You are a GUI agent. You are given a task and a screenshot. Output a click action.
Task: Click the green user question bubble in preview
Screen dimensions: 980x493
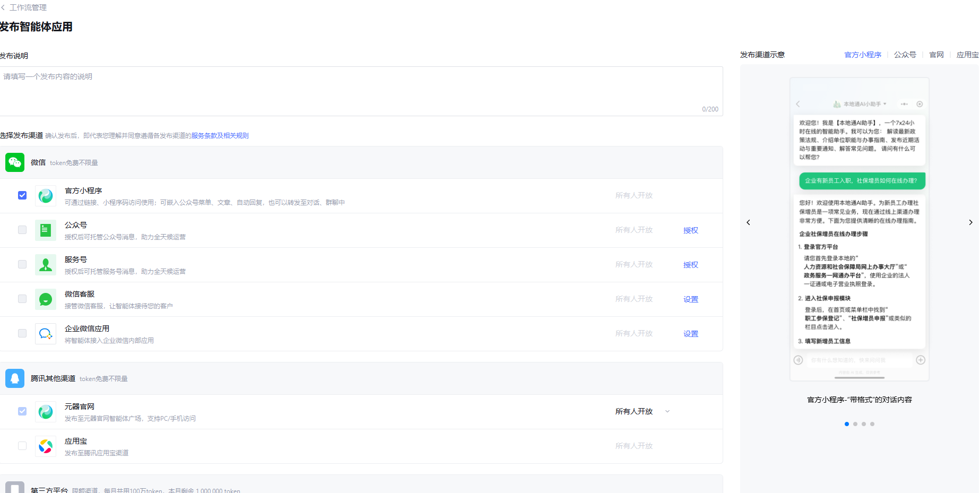(x=862, y=181)
